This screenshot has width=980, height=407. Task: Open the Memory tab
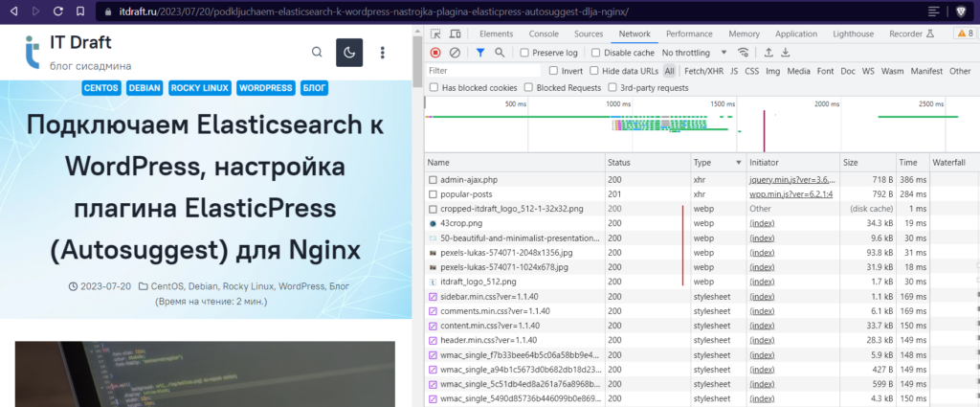(x=745, y=34)
